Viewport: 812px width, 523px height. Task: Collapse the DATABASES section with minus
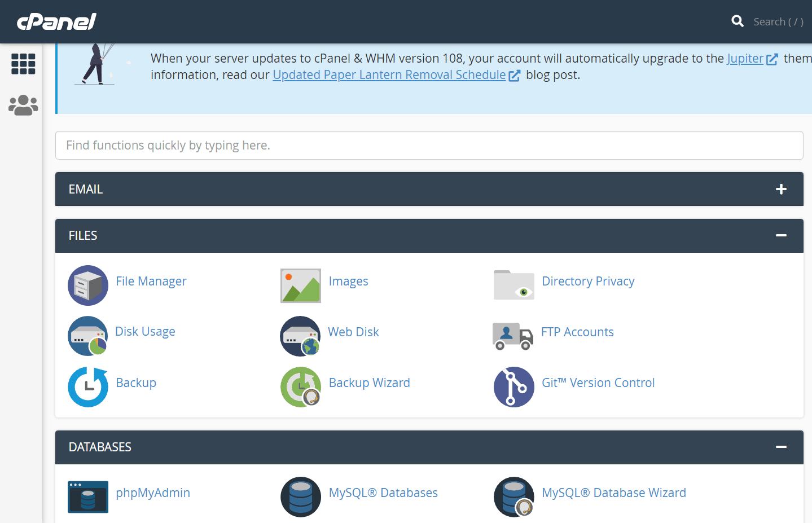coord(781,447)
